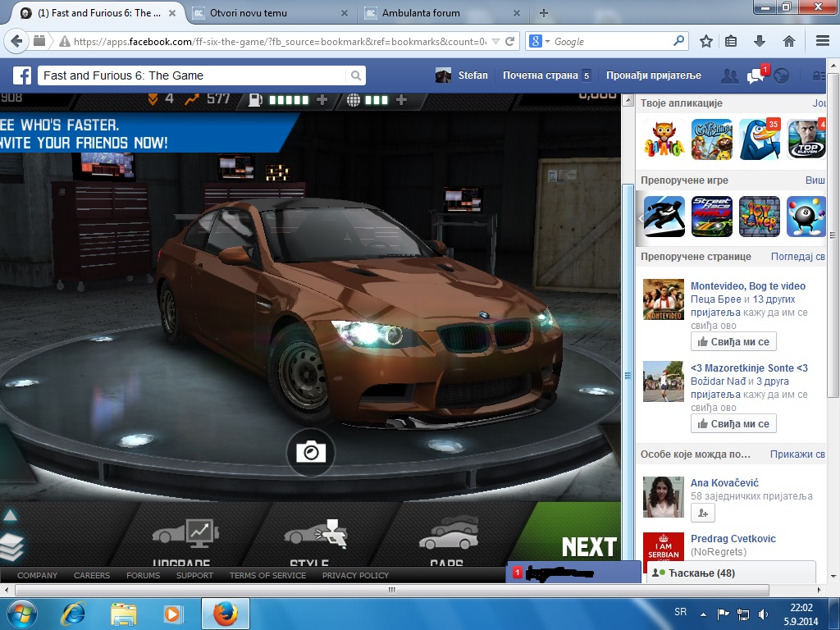Open the 8 ball pool game
The height and width of the screenshot is (630, 840).
point(806,217)
